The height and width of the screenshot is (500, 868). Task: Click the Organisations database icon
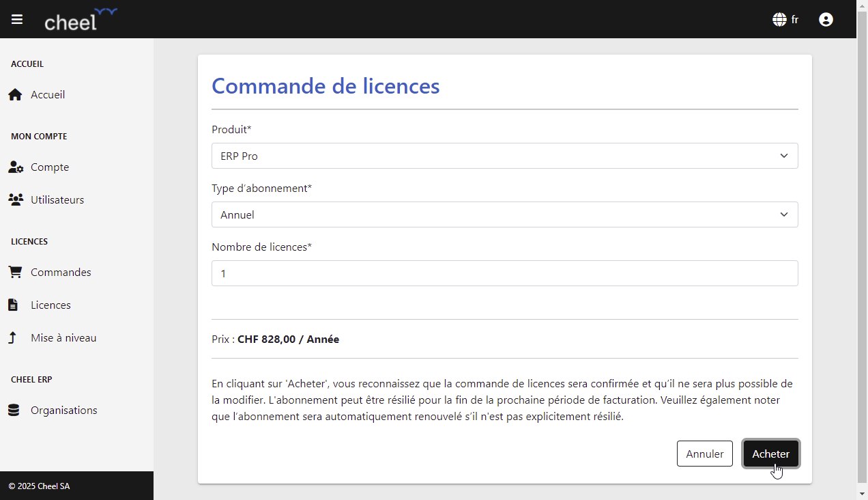(x=14, y=411)
